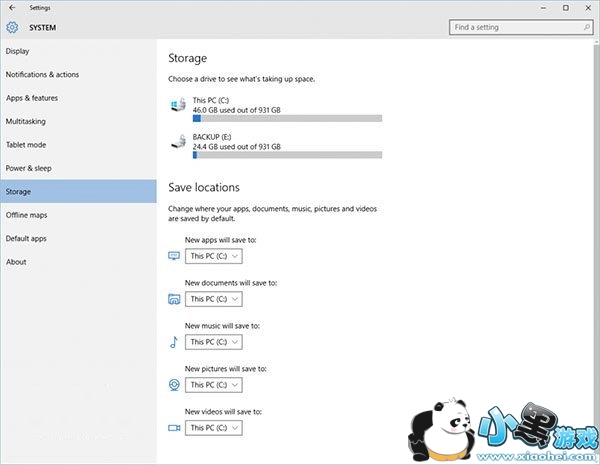Select the Storage sidebar item
Viewport: 600px width, 465px height.
tap(78, 191)
